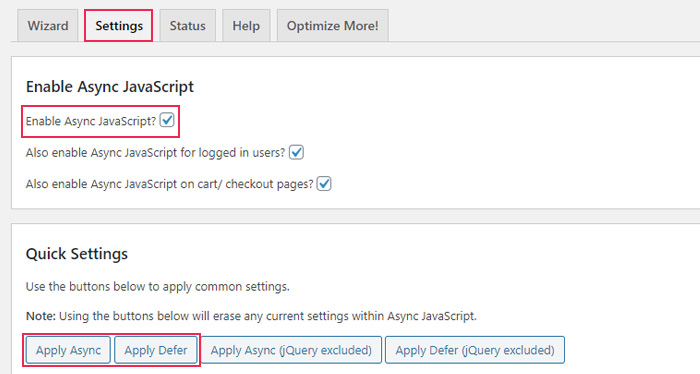
Task: Click the Apply Defer button
Action: (156, 350)
